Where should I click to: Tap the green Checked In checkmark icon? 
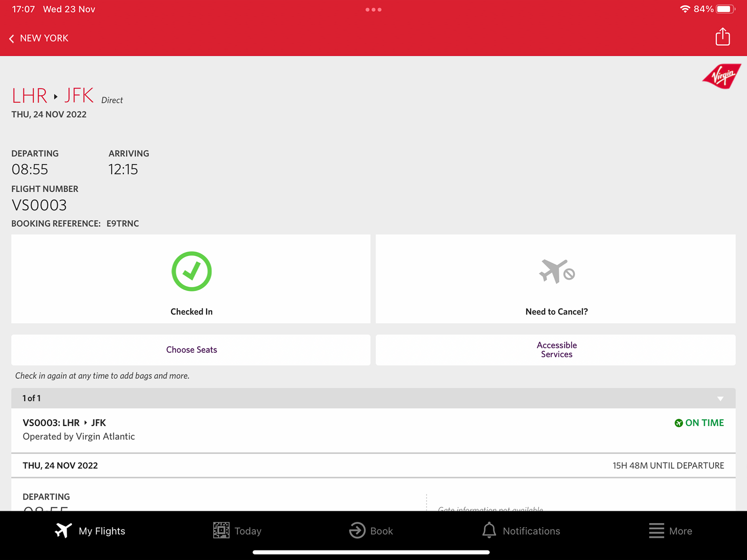click(191, 271)
